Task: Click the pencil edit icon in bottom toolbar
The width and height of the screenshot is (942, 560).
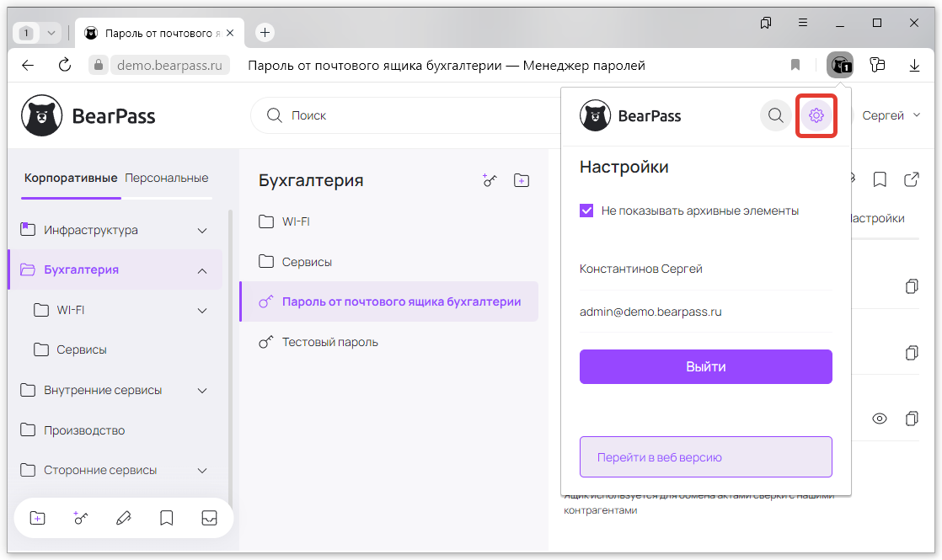Action: click(x=124, y=518)
